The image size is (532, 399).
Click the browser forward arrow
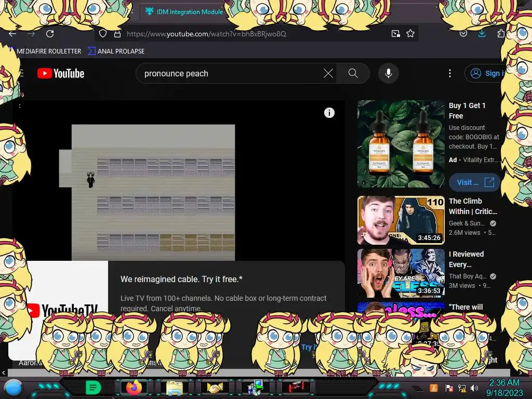[31, 34]
